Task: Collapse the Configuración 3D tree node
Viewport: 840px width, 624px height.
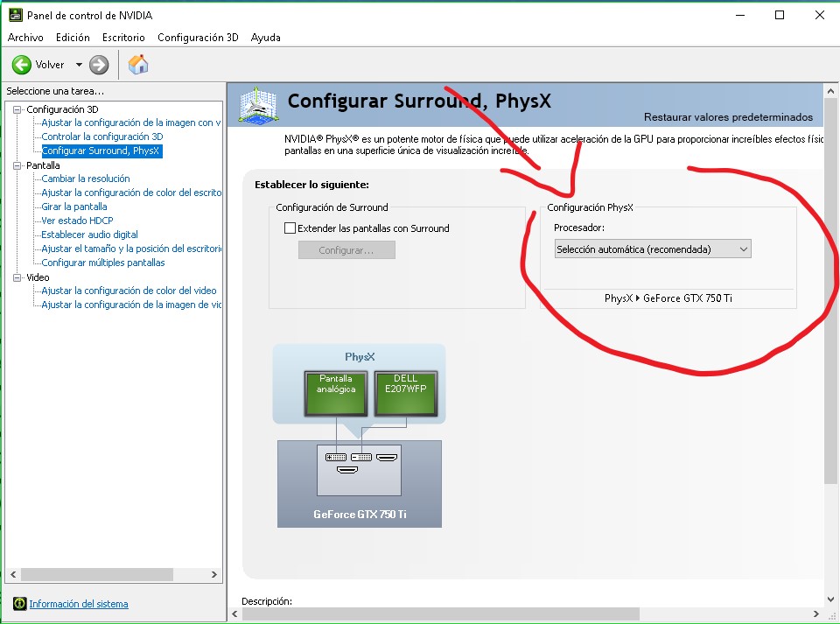Action: click(x=17, y=109)
